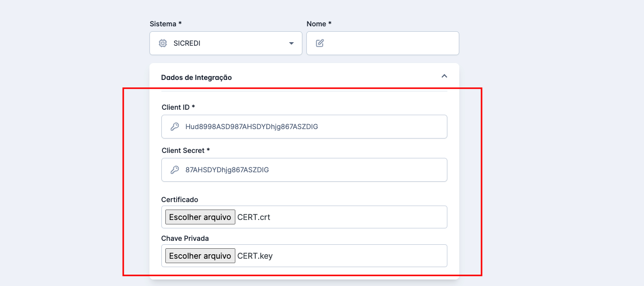This screenshot has width=644, height=286.
Task: Click the CERT.key file name
Action: pyautogui.click(x=255, y=256)
